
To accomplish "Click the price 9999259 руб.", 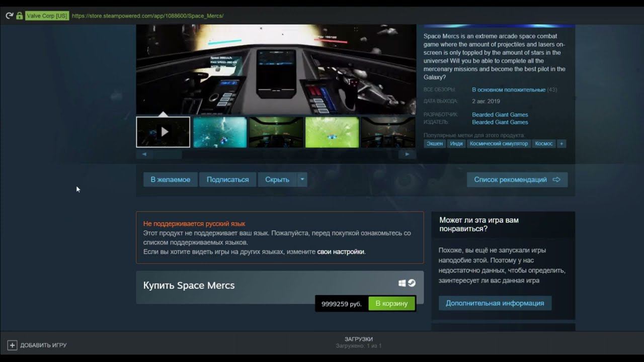I will [x=342, y=304].
